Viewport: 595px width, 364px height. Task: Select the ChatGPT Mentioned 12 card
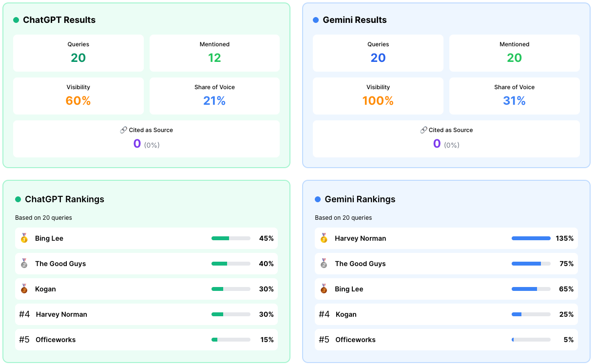[x=214, y=53]
